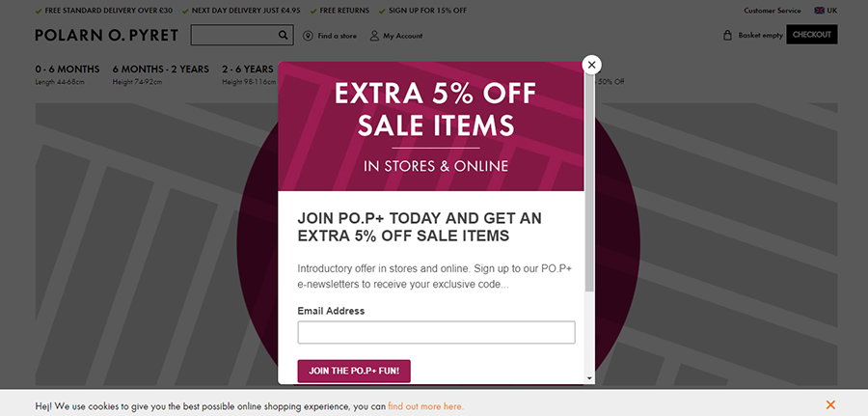This screenshot has width=868, height=416.
Task: Click Sign up for 15% off text
Action: pos(427,11)
